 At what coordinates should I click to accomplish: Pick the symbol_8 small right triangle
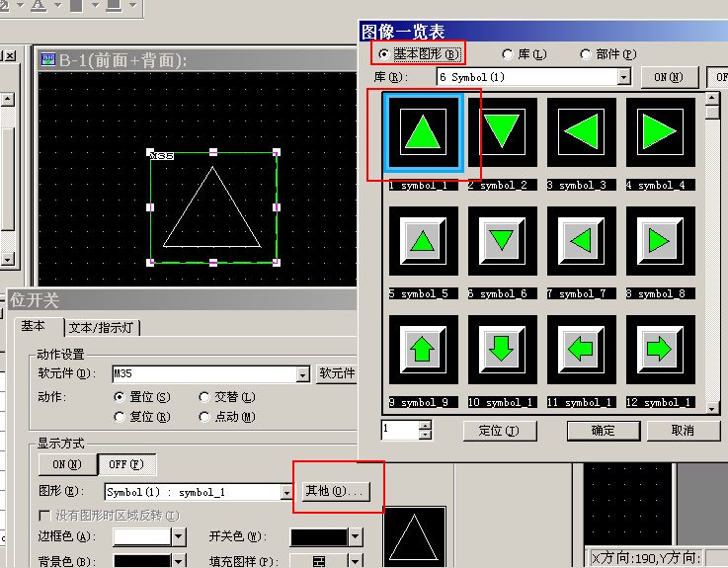(x=661, y=240)
